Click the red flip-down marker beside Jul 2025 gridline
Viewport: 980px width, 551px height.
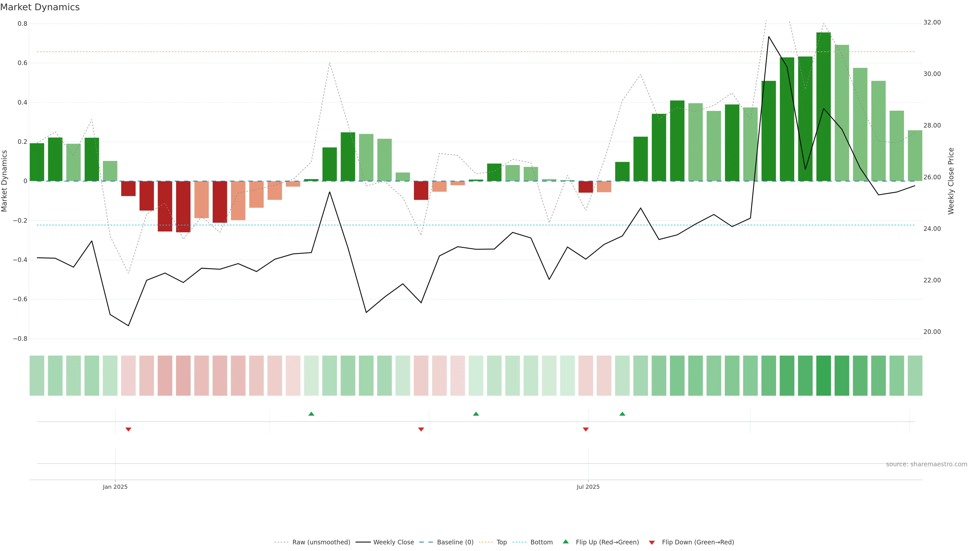point(585,429)
